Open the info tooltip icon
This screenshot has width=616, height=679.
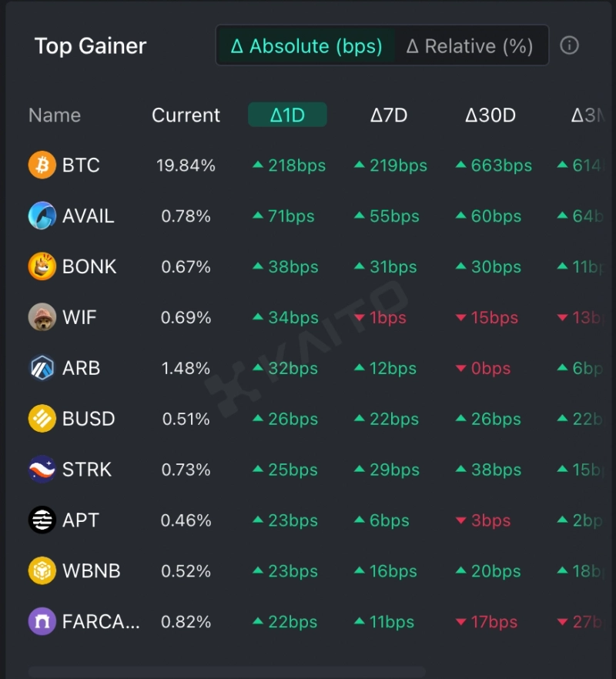[569, 45]
